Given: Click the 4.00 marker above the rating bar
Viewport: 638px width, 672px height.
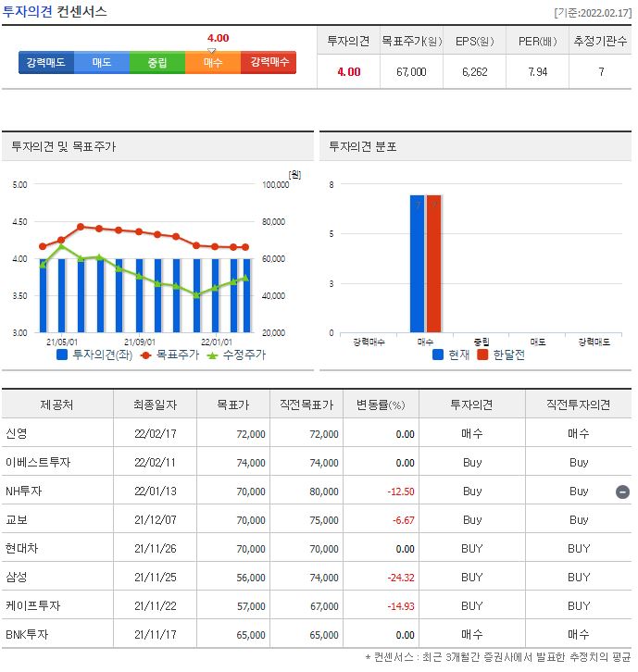Looking at the screenshot, I should [219, 38].
